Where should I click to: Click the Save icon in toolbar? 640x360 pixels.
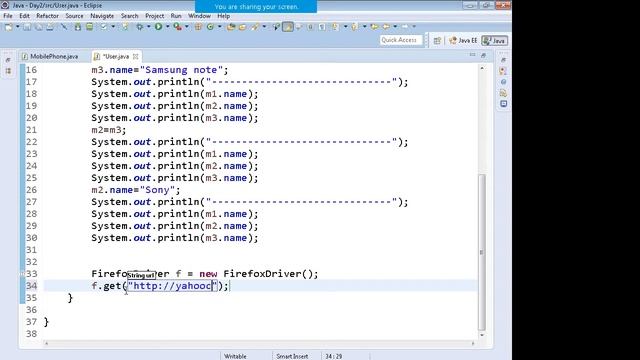(x=27, y=27)
